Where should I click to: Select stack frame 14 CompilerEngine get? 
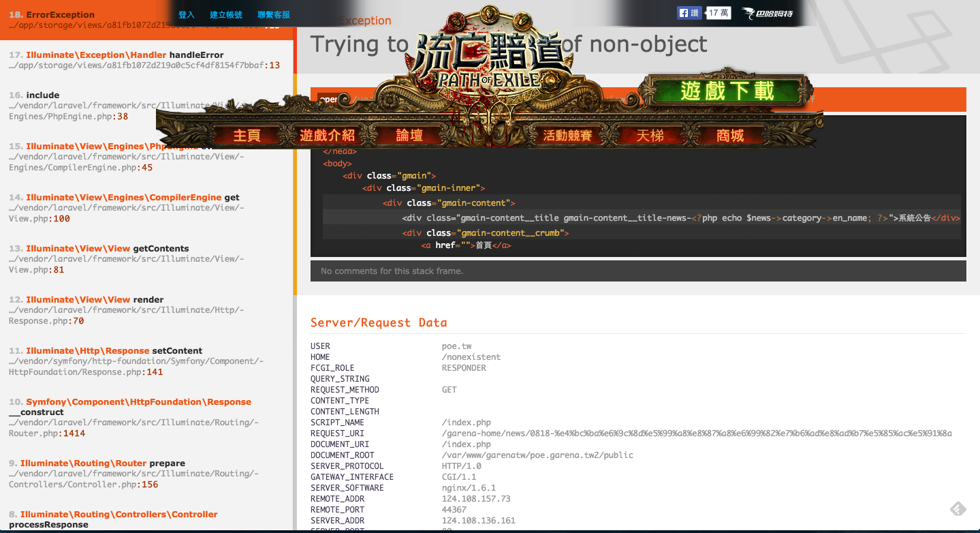pyautogui.click(x=146, y=208)
